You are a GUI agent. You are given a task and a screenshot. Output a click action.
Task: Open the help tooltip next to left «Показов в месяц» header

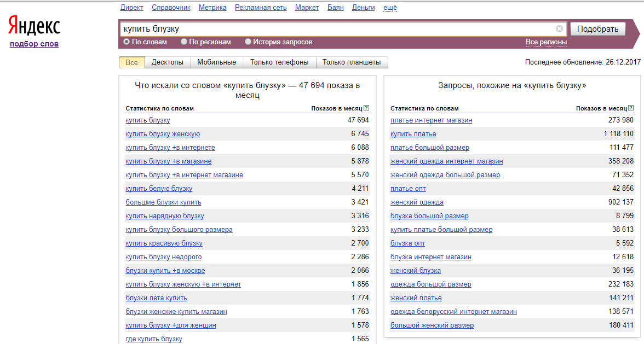365,107
